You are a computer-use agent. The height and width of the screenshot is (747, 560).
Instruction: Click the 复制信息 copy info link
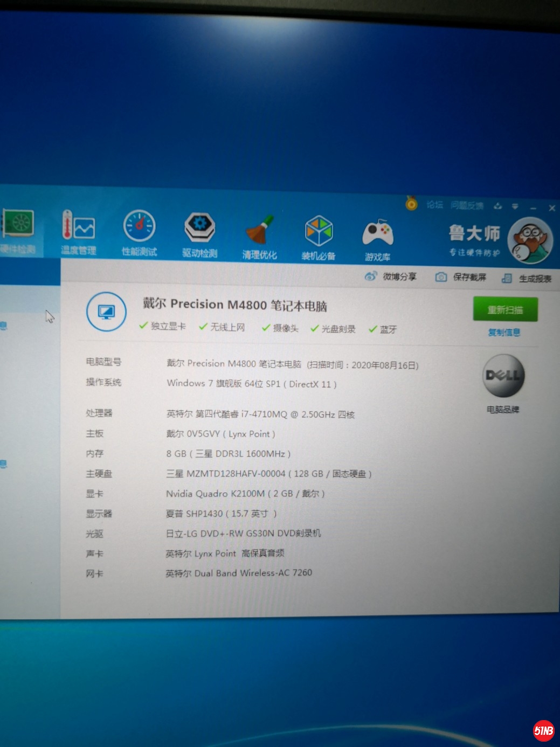click(x=504, y=332)
